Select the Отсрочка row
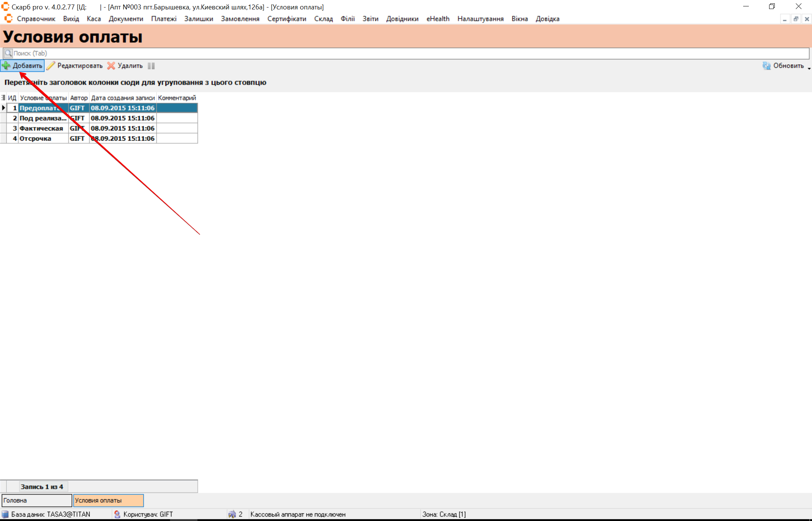Screen dimensions: 812x521 click(x=35, y=138)
